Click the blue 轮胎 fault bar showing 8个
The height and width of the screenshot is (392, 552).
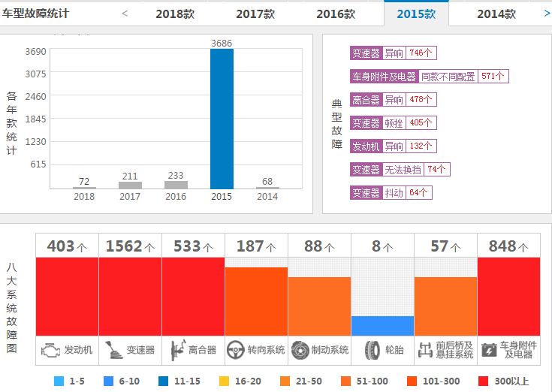[382, 326]
